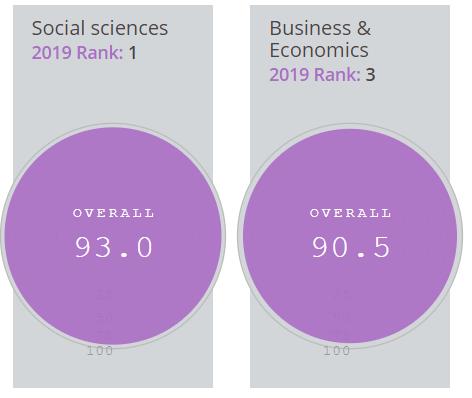
Task: Click the Business & Economics purple circle
Action: [x=350, y=236]
